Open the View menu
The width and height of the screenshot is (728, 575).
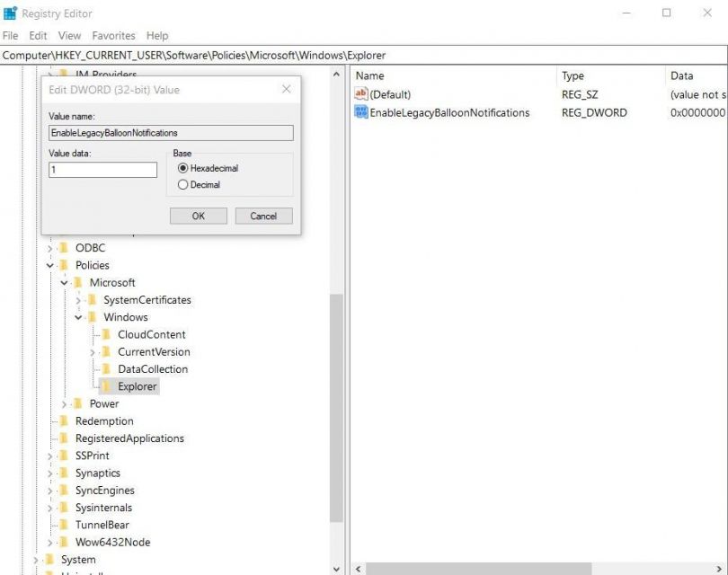(x=69, y=35)
